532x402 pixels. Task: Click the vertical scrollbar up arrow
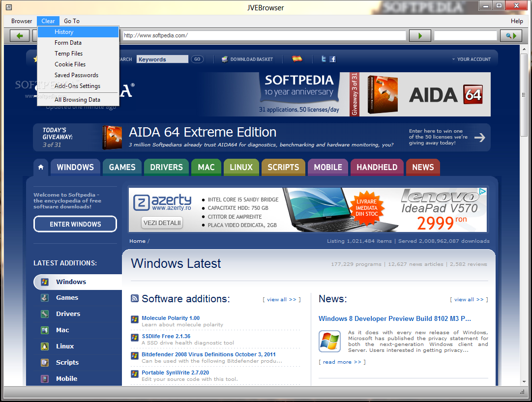[x=524, y=49]
